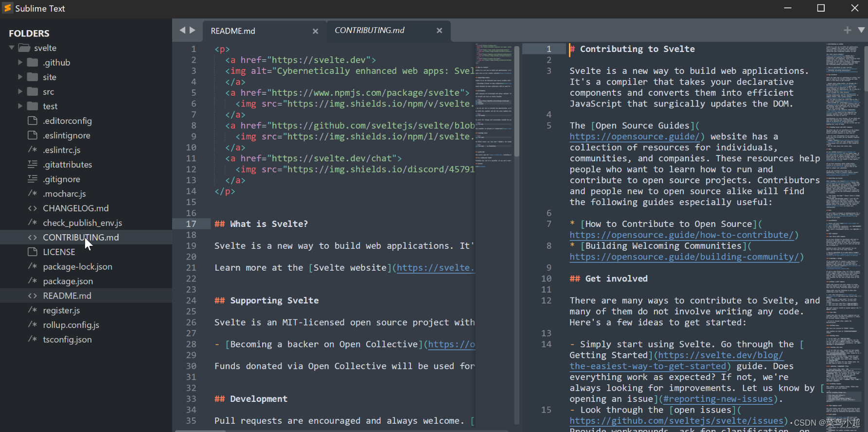
Task: Go back with the left navigation arrow
Action: pyautogui.click(x=182, y=30)
